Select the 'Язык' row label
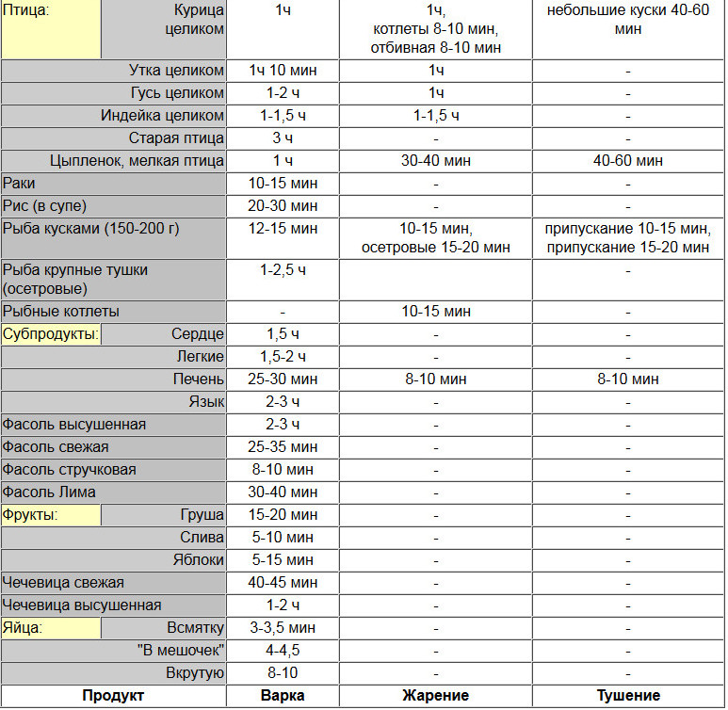 (113, 402)
